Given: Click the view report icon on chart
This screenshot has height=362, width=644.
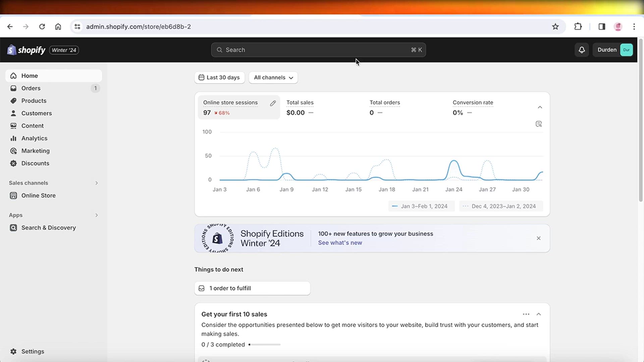Looking at the screenshot, I should point(539,124).
